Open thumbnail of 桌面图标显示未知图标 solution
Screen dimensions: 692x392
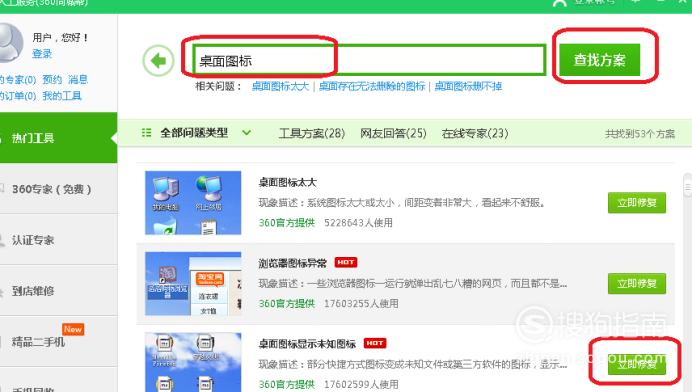click(193, 362)
